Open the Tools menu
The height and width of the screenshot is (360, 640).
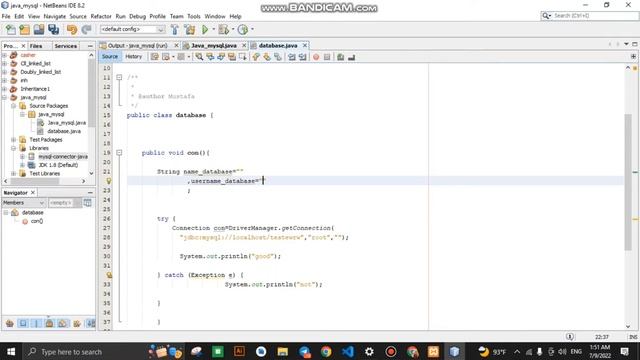(194, 16)
